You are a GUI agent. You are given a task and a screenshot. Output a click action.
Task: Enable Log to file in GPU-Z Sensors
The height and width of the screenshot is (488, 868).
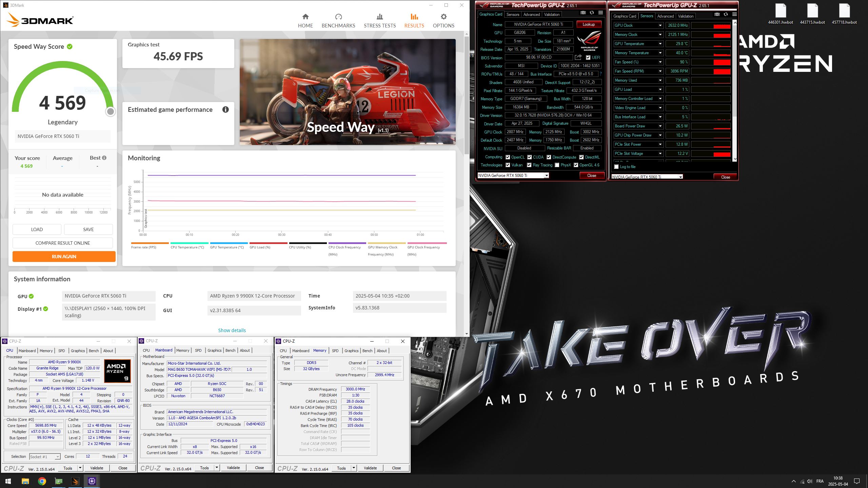click(x=616, y=167)
